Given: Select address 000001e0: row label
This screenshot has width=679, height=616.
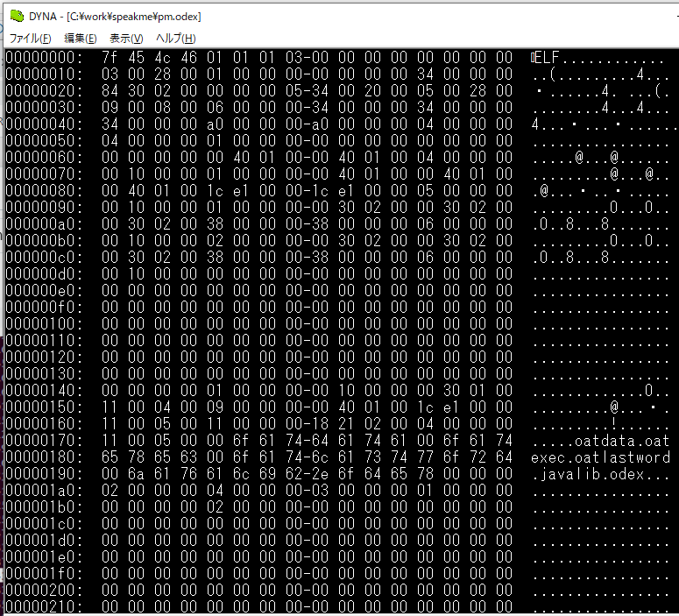Looking at the screenshot, I should coord(44,557).
